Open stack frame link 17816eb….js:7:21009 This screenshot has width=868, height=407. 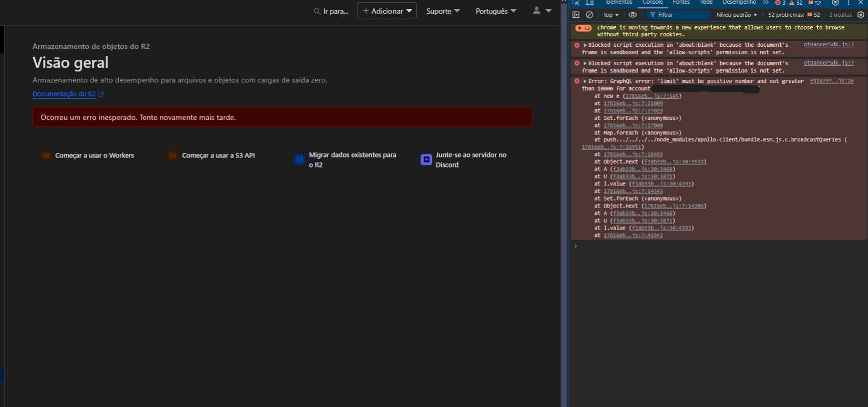633,103
